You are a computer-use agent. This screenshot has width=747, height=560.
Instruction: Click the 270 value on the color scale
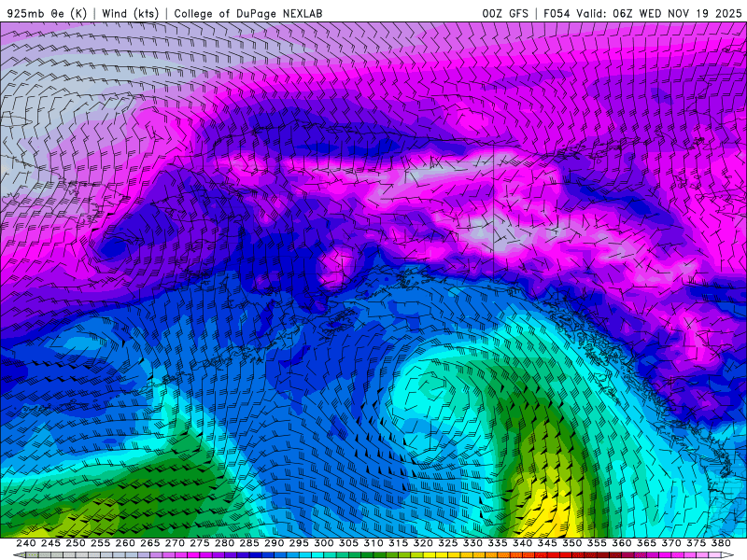[175, 543]
